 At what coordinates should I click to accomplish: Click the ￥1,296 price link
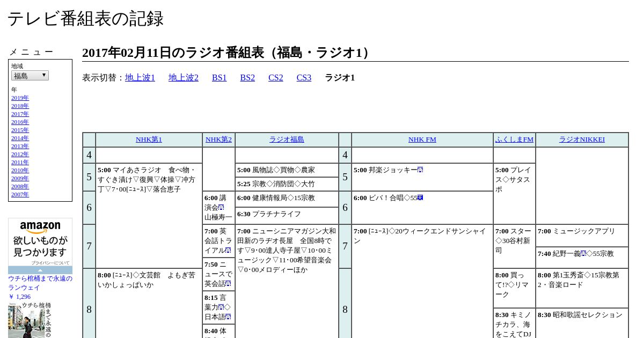[x=19, y=297]
